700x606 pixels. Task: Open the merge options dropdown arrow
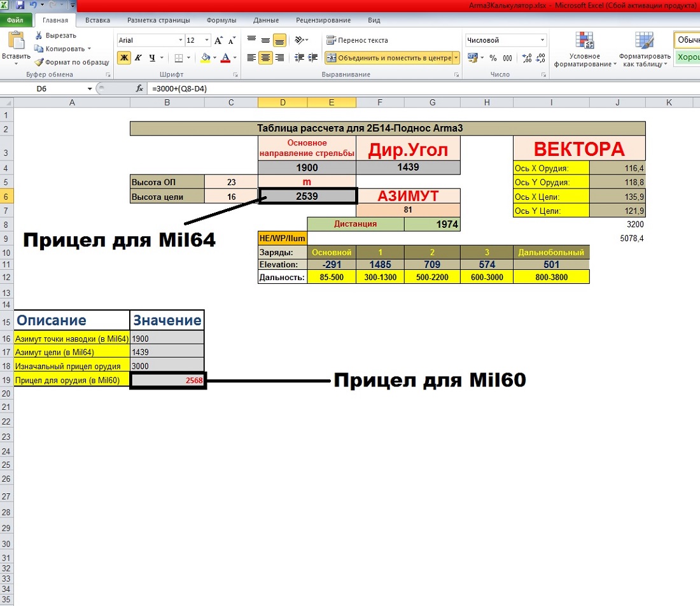point(456,57)
